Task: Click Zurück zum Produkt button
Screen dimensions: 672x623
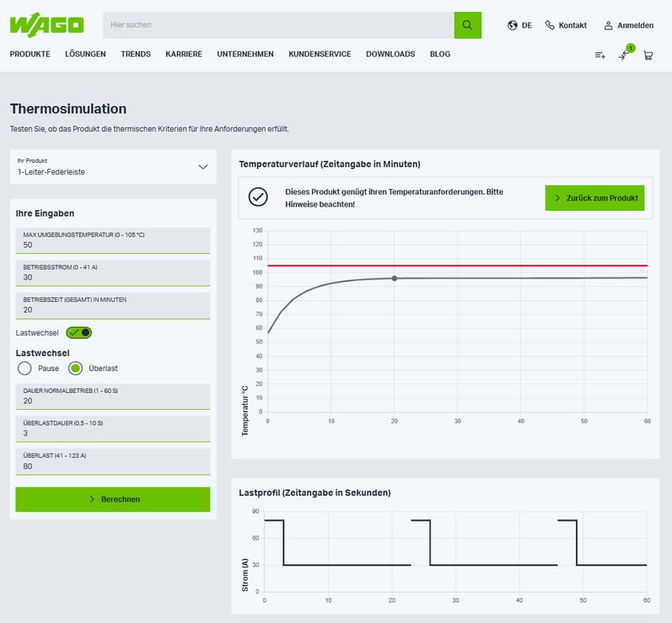Action: (x=594, y=198)
